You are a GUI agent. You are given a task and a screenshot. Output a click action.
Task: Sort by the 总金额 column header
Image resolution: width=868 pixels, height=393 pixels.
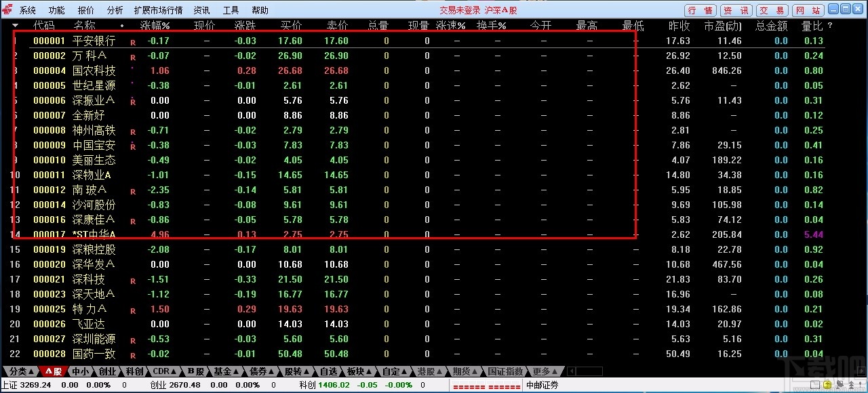coord(771,26)
